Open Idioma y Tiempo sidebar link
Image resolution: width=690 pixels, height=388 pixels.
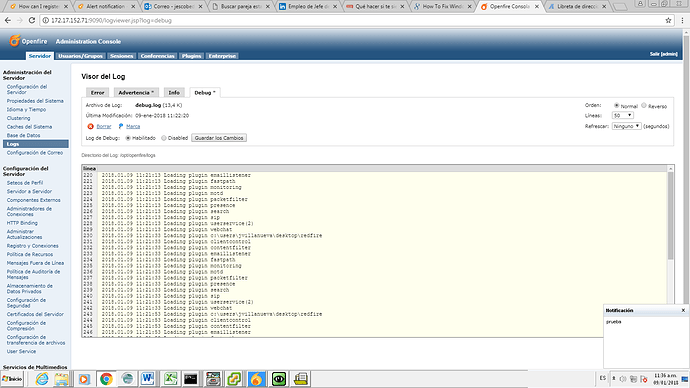coord(26,110)
